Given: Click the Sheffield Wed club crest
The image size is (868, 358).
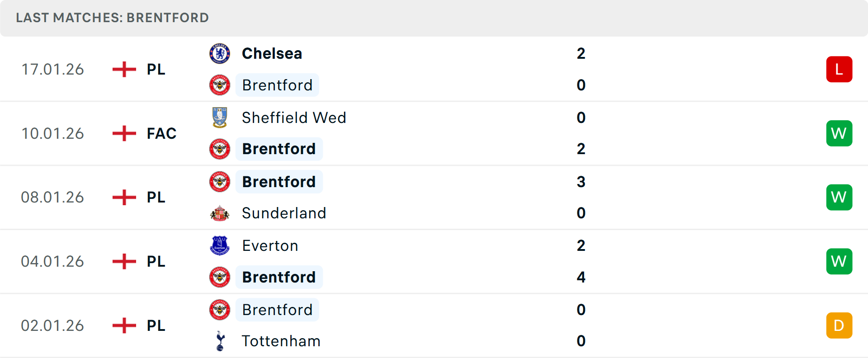Looking at the screenshot, I should [220, 118].
